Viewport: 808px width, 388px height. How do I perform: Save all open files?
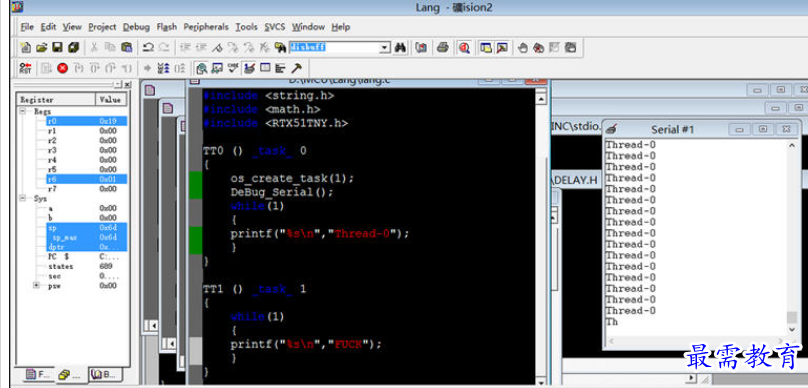coord(73,47)
